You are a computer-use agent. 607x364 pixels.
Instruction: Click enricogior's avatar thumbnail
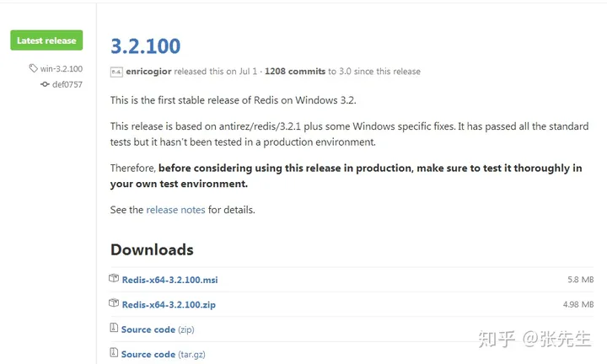(116, 72)
